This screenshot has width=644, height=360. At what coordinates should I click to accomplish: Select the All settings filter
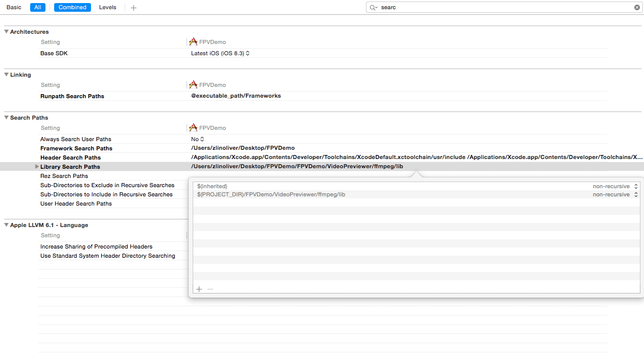point(37,7)
